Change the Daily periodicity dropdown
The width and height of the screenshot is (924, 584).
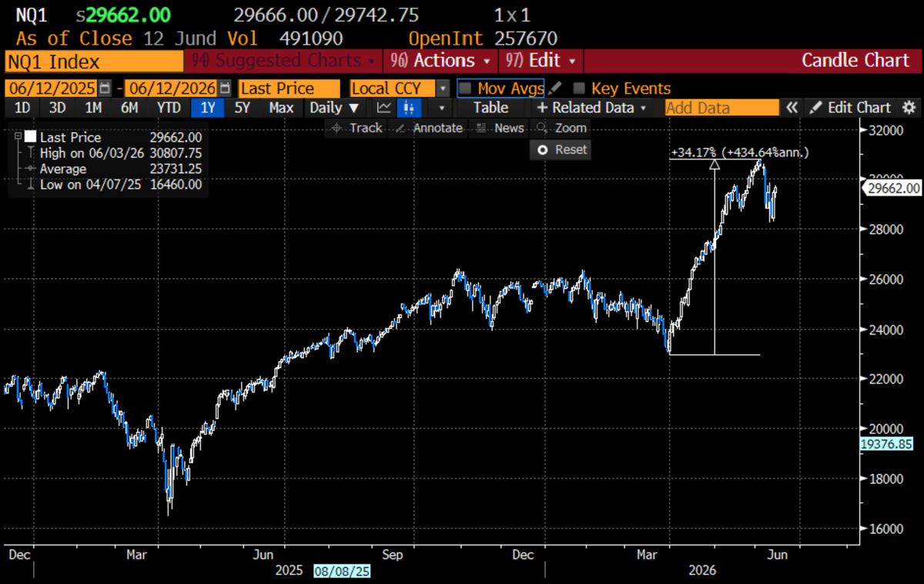(334, 108)
